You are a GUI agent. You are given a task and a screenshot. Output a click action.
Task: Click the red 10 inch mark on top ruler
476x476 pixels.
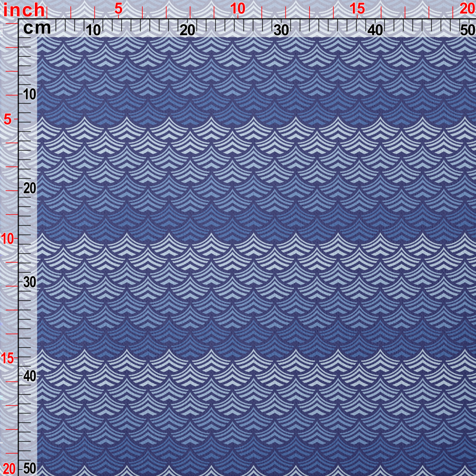click(x=238, y=9)
